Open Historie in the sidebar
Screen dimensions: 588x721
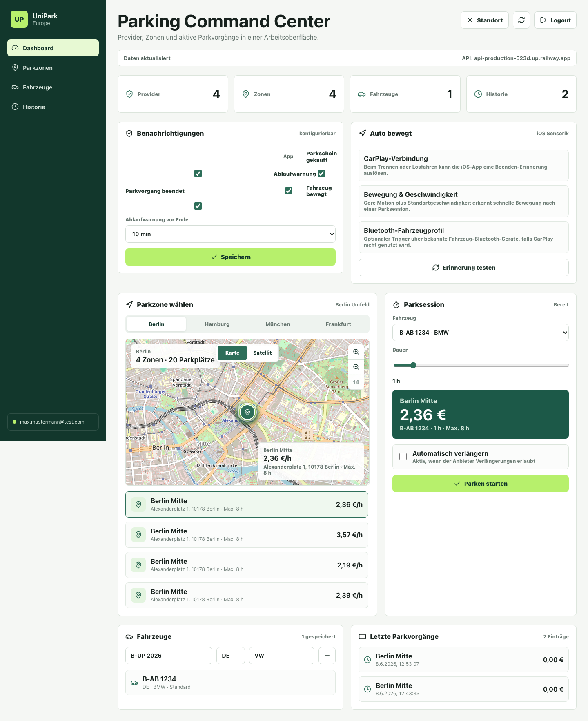click(53, 107)
